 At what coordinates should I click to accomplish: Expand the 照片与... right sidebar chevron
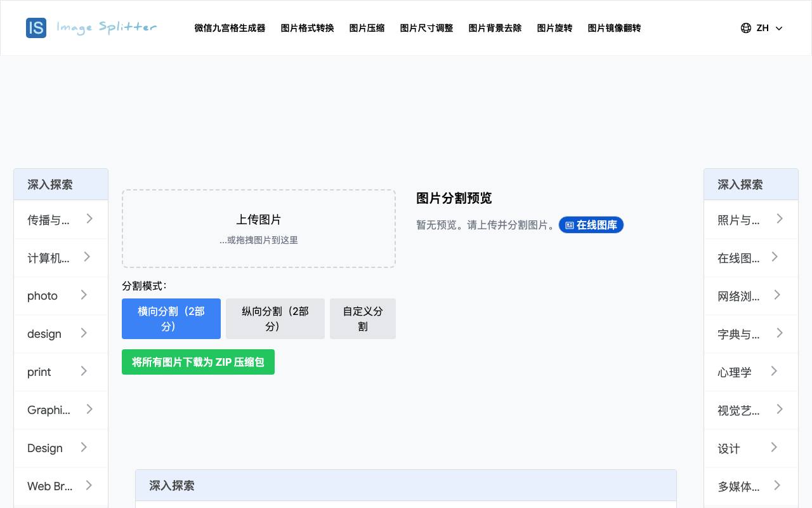[780, 218]
